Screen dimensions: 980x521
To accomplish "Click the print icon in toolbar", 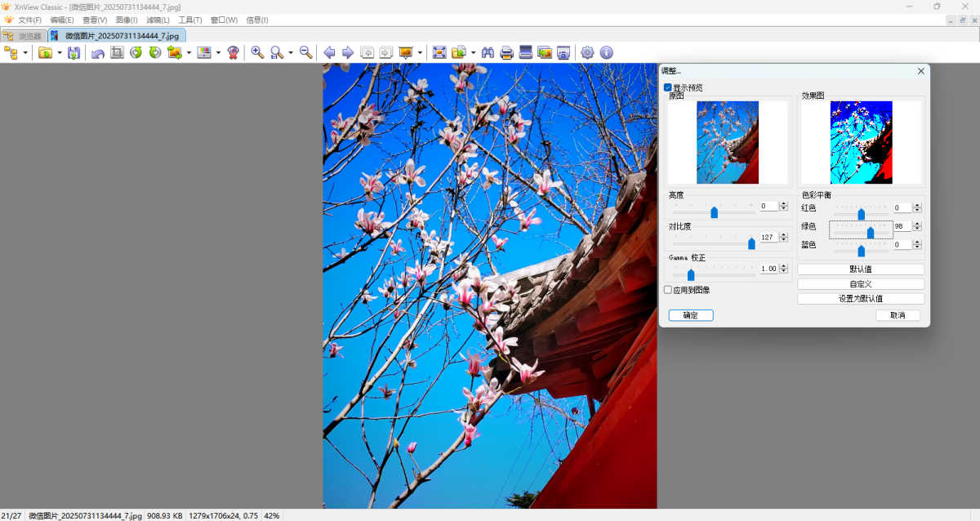I will 506,52.
